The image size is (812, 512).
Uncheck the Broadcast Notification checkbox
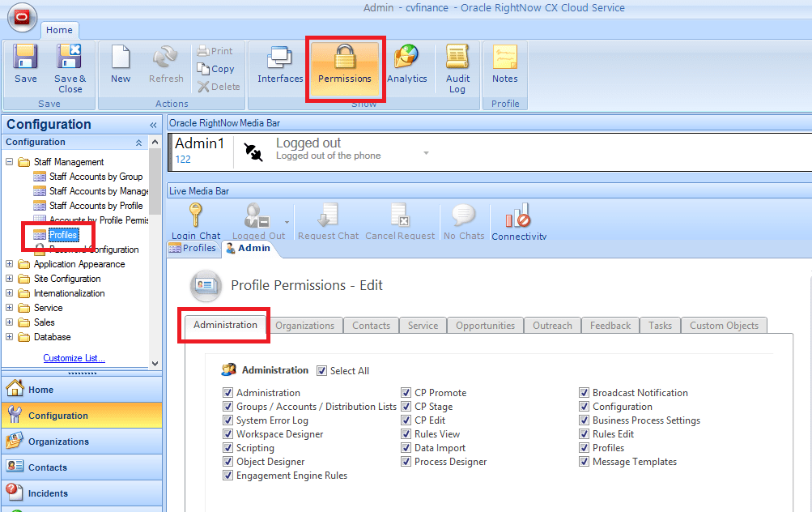pyautogui.click(x=585, y=393)
